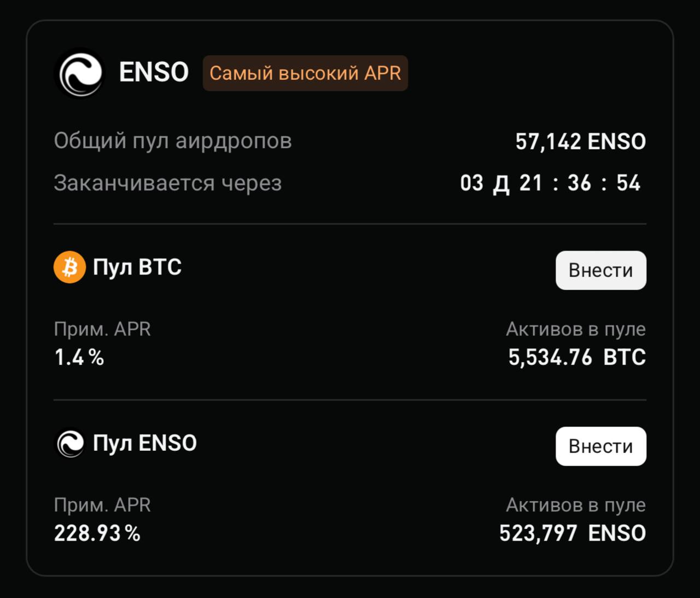700x598 pixels.
Task: Click the 228.93 % APR value
Action: [x=96, y=533]
